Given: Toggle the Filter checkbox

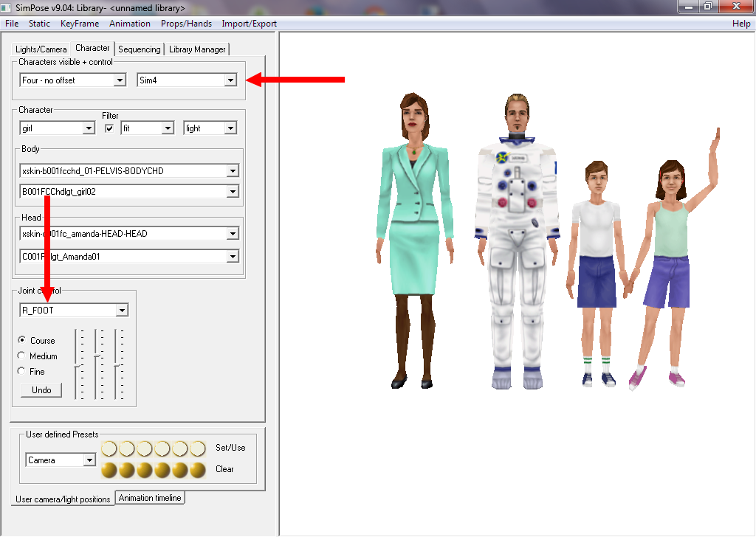Looking at the screenshot, I should (x=109, y=128).
